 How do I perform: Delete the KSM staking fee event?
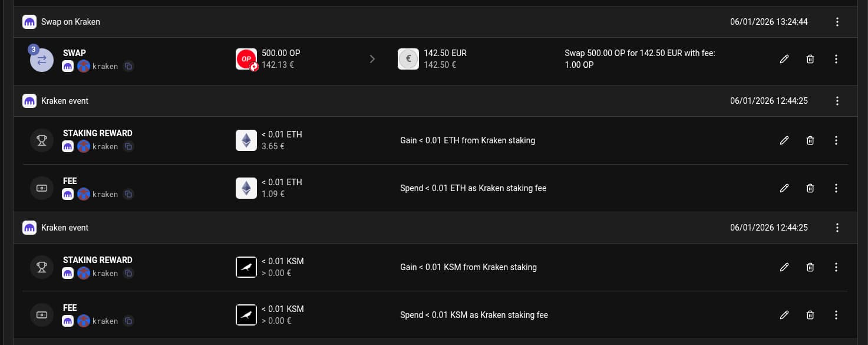[x=810, y=315]
